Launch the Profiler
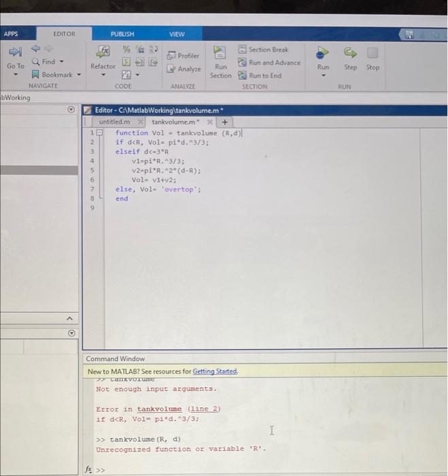The height and width of the screenshot is (476, 448). coord(183,56)
